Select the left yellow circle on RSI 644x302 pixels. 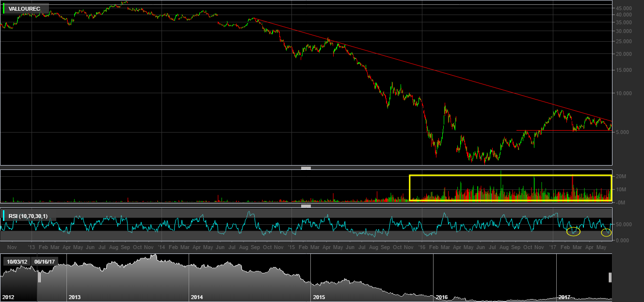573,232
